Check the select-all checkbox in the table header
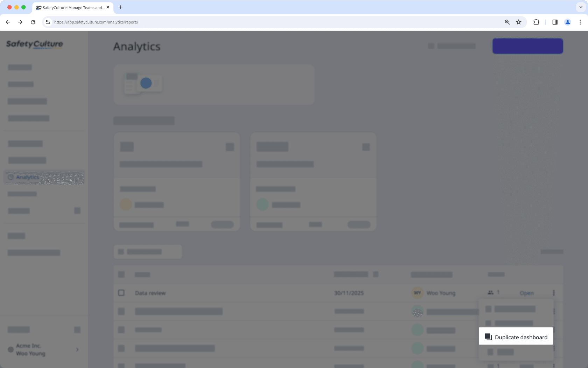 (x=121, y=275)
